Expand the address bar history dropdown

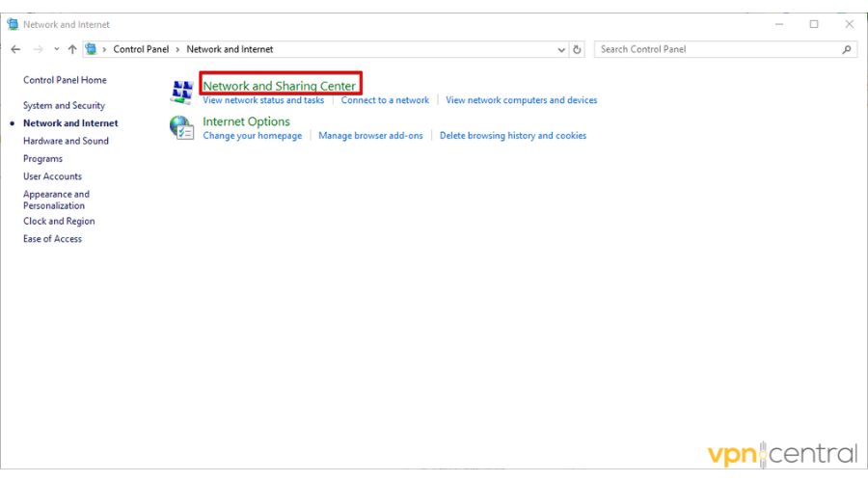point(562,49)
